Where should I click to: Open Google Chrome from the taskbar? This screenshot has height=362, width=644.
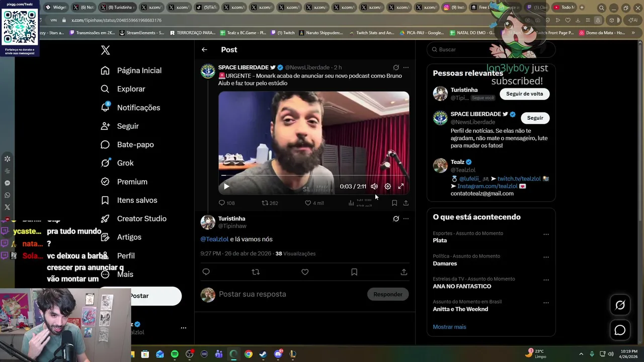248,354
